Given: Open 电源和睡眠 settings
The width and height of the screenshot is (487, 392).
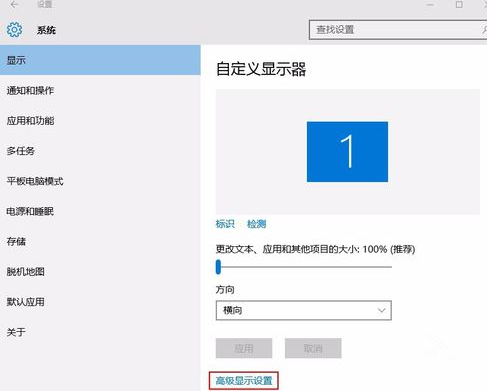Looking at the screenshot, I should [100, 211].
